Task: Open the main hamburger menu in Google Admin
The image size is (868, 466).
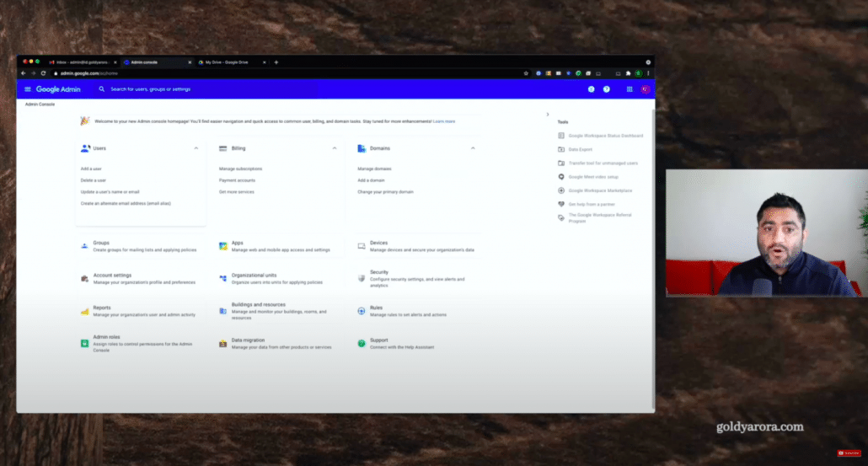Action: pyautogui.click(x=28, y=89)
